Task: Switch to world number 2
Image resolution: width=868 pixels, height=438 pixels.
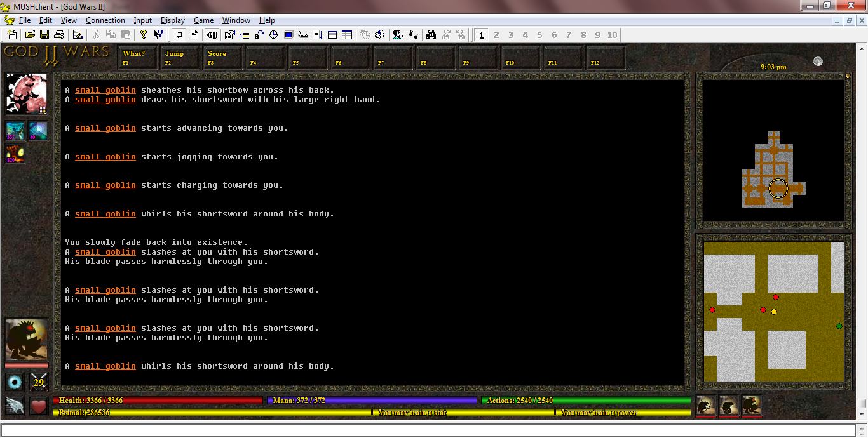Action: (x=496, y=35)
